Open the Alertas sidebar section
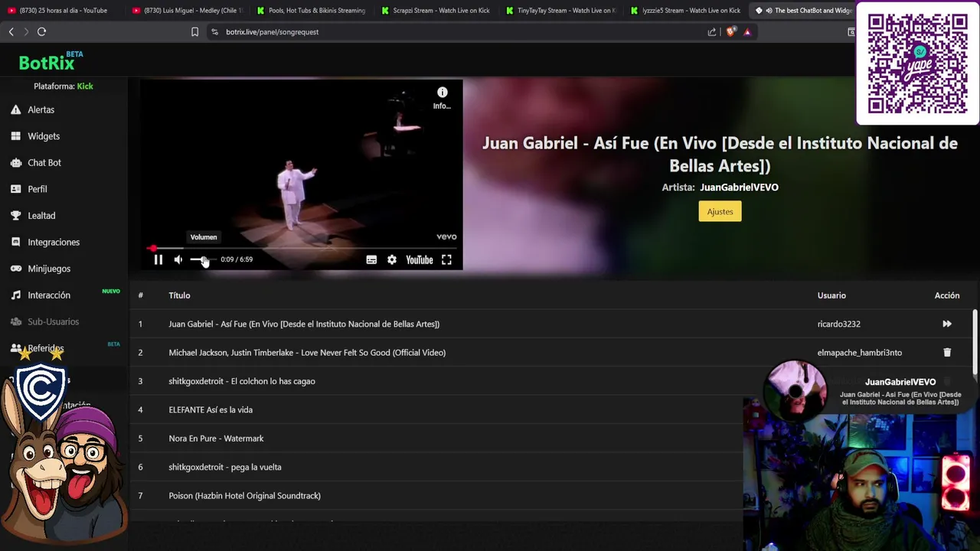The height and width of the screenshot is (551, 980). [41, 109]
